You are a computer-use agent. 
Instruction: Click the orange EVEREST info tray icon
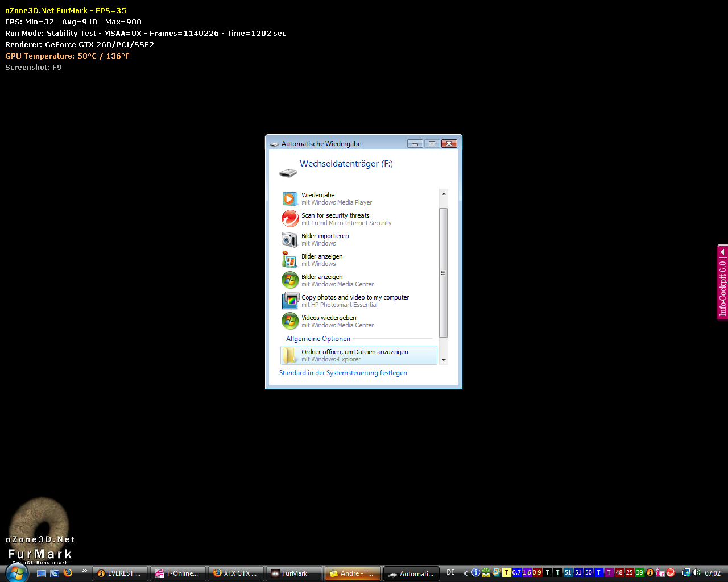[x=650, y=572]
